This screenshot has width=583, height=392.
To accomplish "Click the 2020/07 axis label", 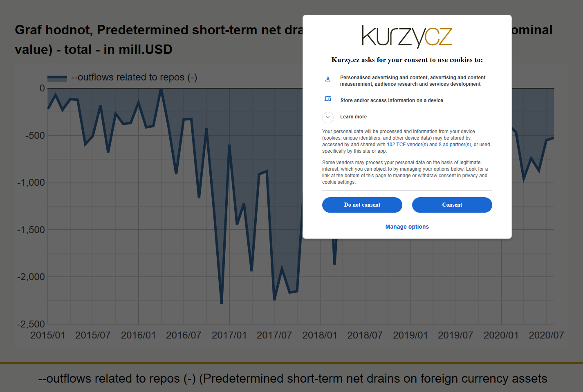I will (x=546, y=335).
